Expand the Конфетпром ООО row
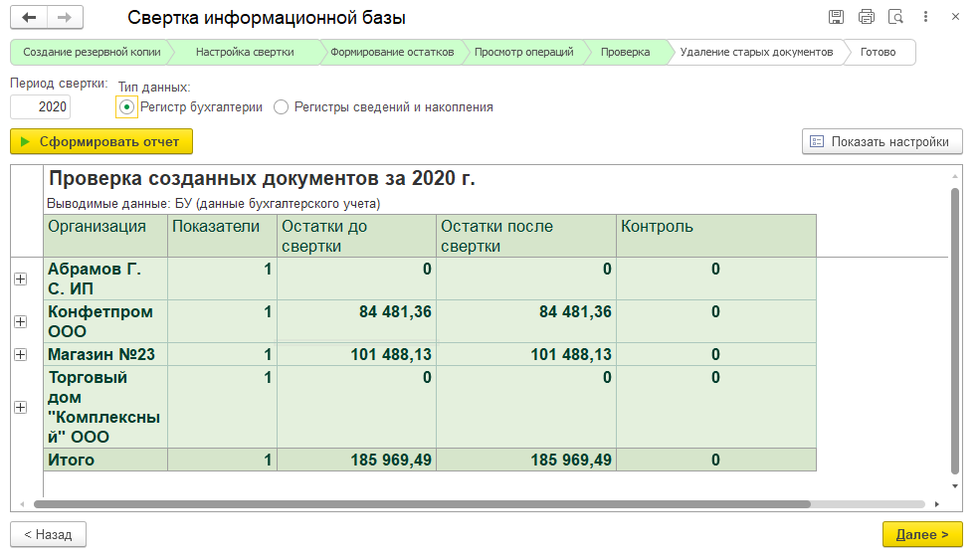 click(x=20, y=321)
